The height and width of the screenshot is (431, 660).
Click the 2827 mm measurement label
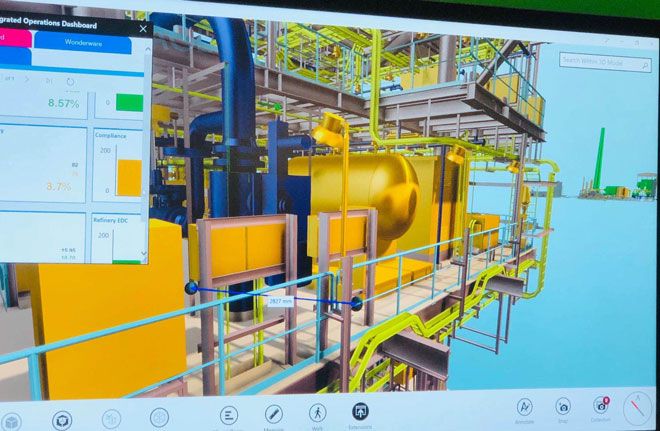[280, 300]
